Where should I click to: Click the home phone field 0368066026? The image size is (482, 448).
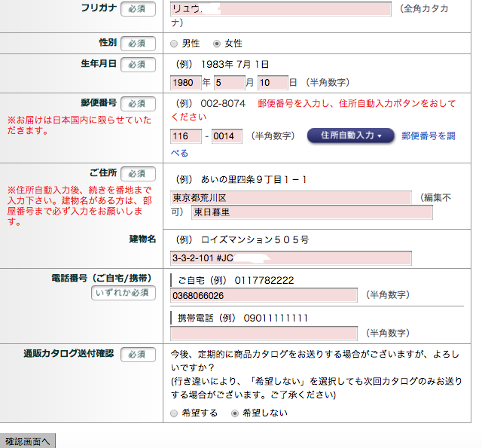[x=264, y=295]
